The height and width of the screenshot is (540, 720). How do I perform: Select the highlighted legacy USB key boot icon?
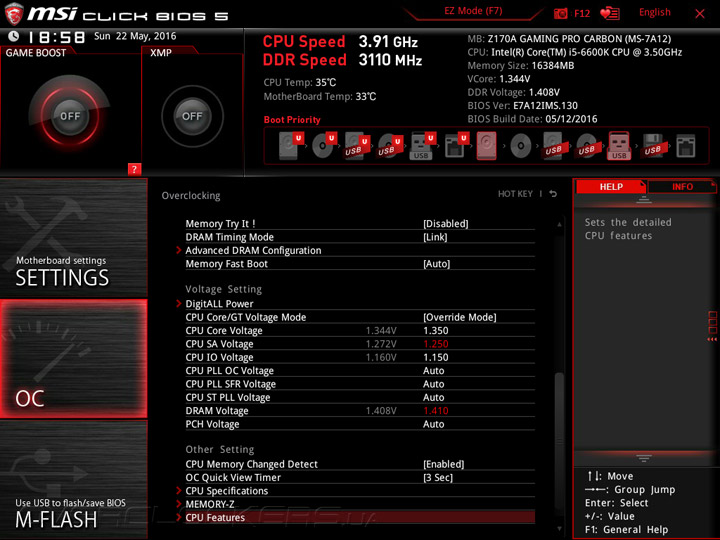point(619,146)
